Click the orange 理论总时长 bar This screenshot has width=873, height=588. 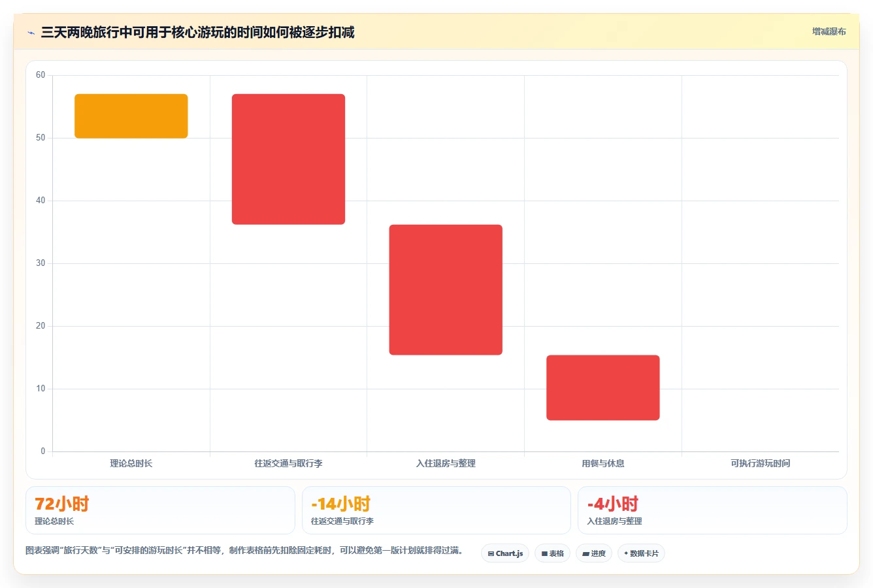pos(131,116)
